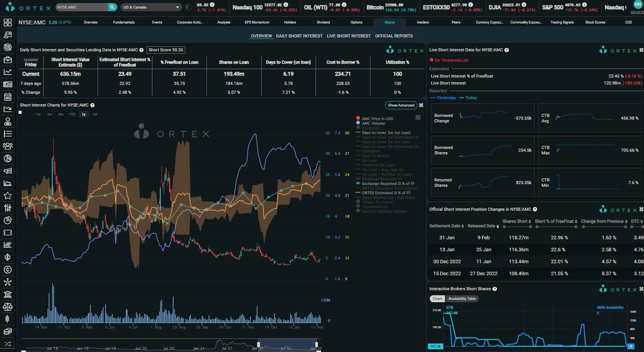Open the calendar icon in sidebar
The width and height of the screenshot is (644, 352).
point(8,97)
